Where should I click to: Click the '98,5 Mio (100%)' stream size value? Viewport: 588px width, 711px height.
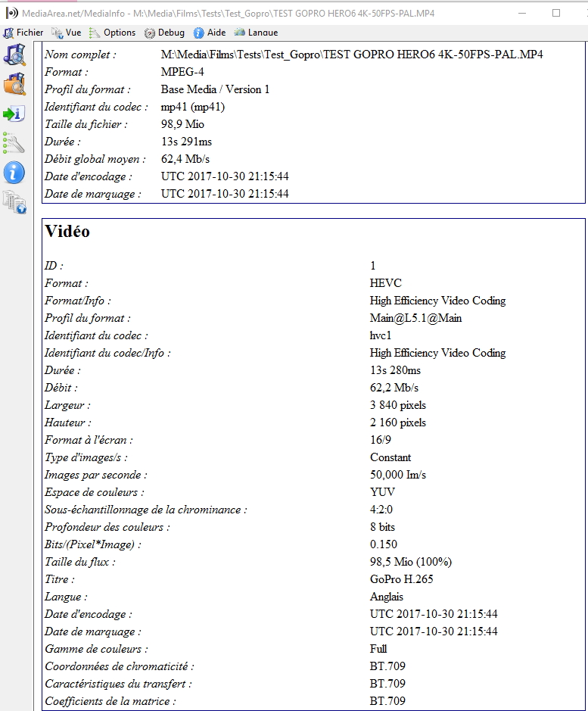tap(411, 562)
